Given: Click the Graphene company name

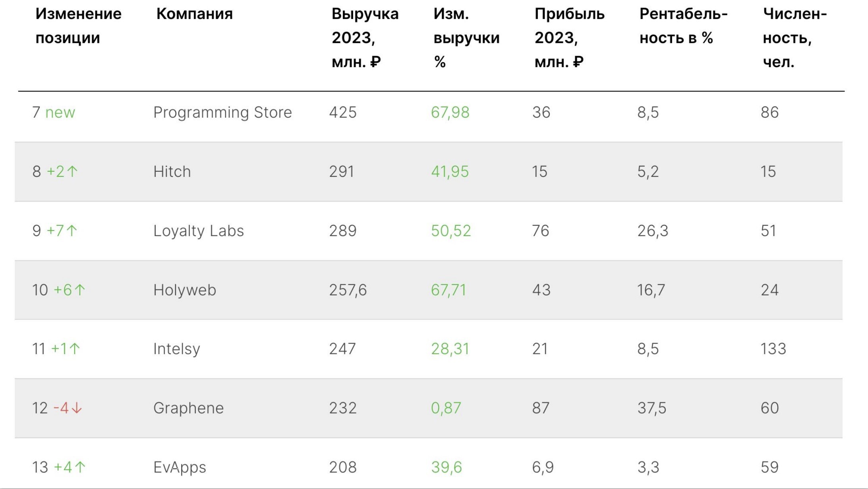Looking at the screenshot, I should click(188, 408).
